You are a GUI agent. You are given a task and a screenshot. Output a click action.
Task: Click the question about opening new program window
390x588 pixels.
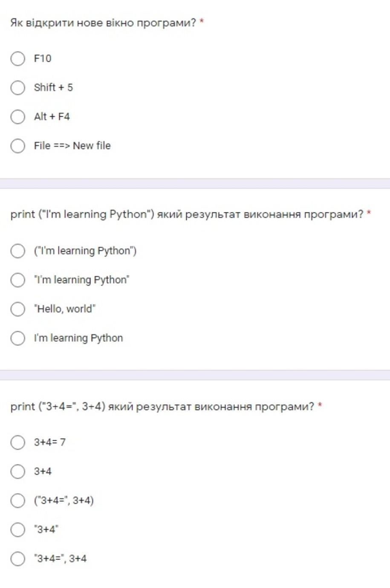point(103,23)
